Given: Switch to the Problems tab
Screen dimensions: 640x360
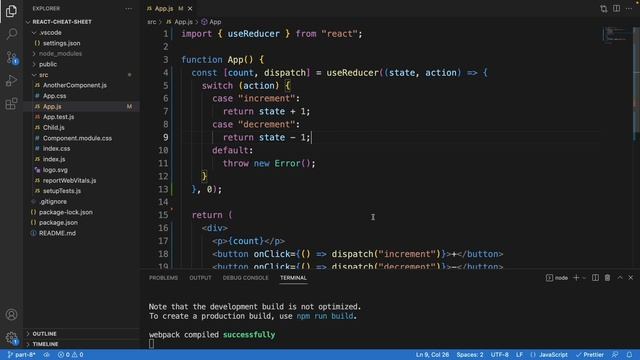Looking at the screenshot, I should tap(163, 278).
